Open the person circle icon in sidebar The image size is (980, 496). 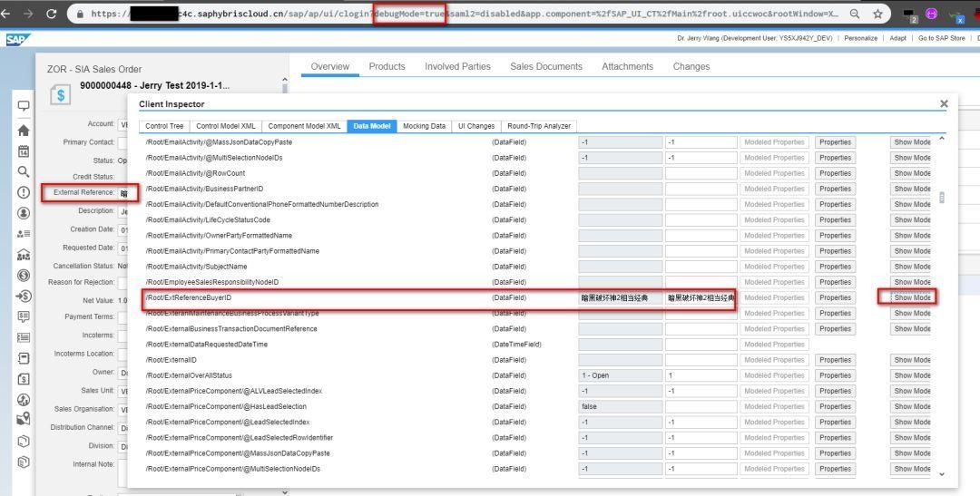(x=23, y=213)
